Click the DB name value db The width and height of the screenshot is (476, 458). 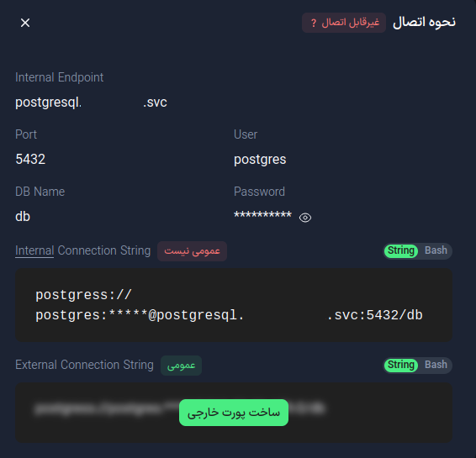point(23,217)
